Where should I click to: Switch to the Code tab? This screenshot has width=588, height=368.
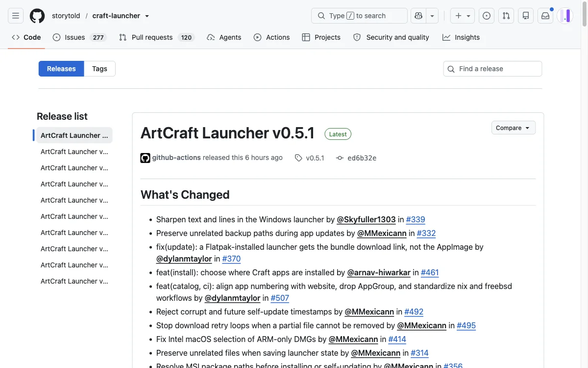[x=26, y=37]
